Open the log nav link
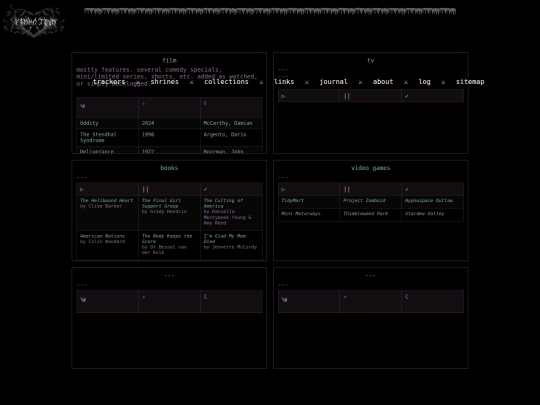The image size is (540, 405). (424, 82)
